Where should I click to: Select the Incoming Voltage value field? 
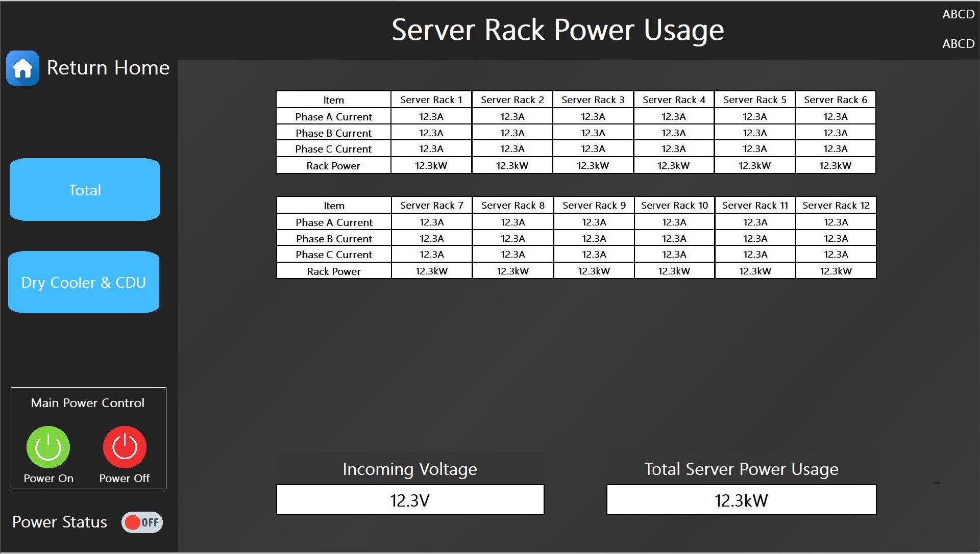coord(410,500)
